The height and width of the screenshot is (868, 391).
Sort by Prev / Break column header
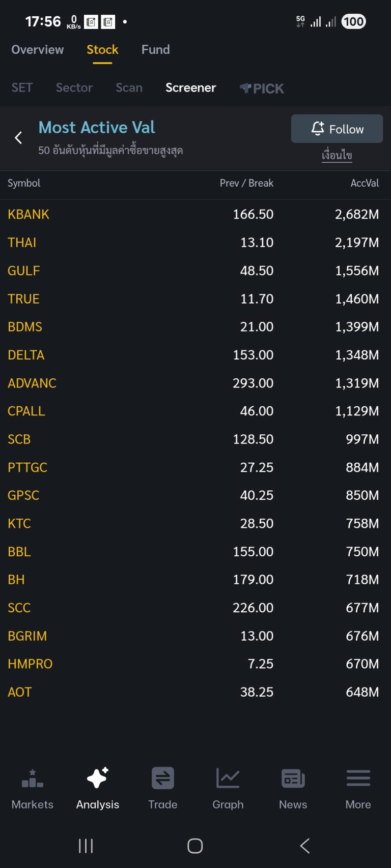[x=246, y=183]
